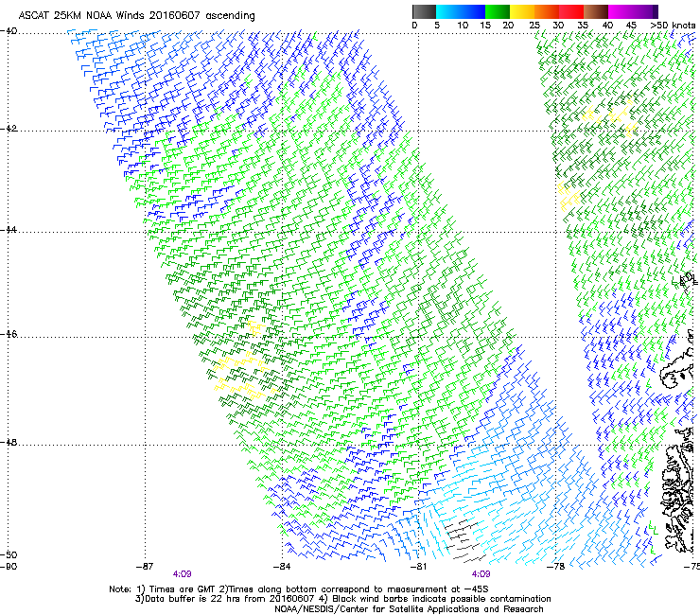700x615 pixels.
Task: Pick the green 15-20 knots legend swatch
Action: point(498,11)
